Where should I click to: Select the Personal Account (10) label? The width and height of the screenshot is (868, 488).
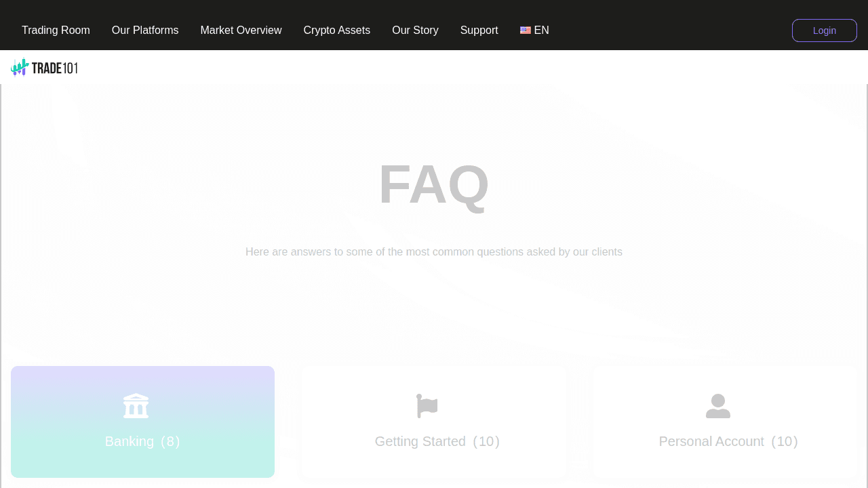pyautogui.click(x=728, y=441)
